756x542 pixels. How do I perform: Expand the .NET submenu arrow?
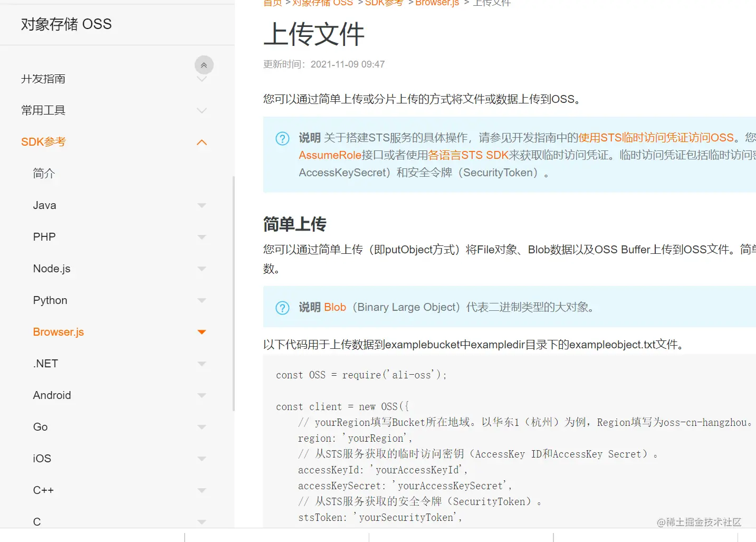pos(202,364)
